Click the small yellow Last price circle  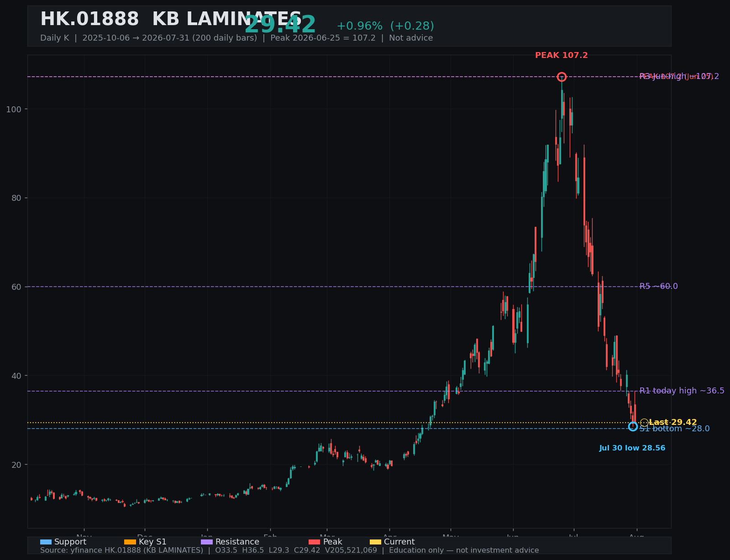click(x=644, y=423)
